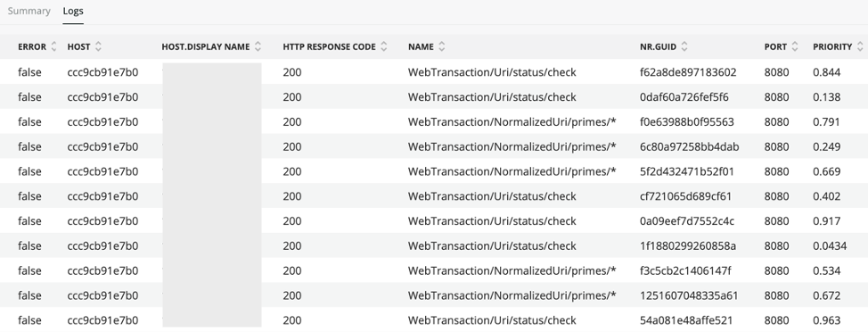The width and height of the screenshot is (868, 332).
Task: Click the name in the 0.791 priority row
Action: (512, 122)
